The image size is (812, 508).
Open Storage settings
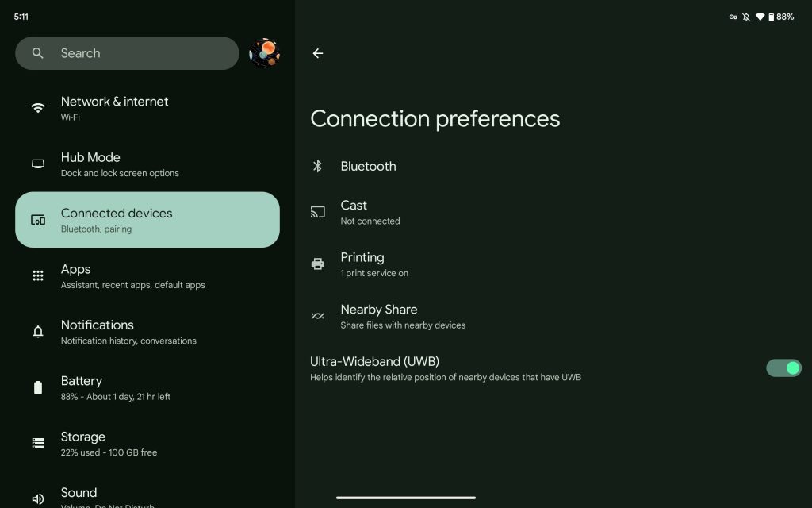[109, 444]
